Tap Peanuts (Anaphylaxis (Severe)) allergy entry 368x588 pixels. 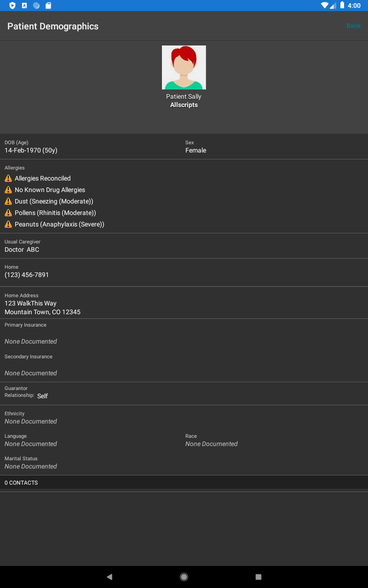click(59, 224)
